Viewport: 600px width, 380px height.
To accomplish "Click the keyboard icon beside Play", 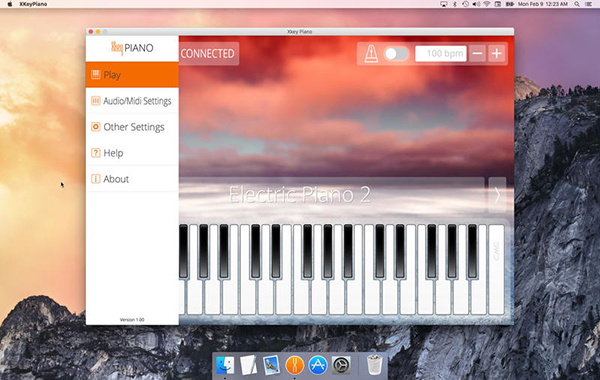I will coord(96,74).
